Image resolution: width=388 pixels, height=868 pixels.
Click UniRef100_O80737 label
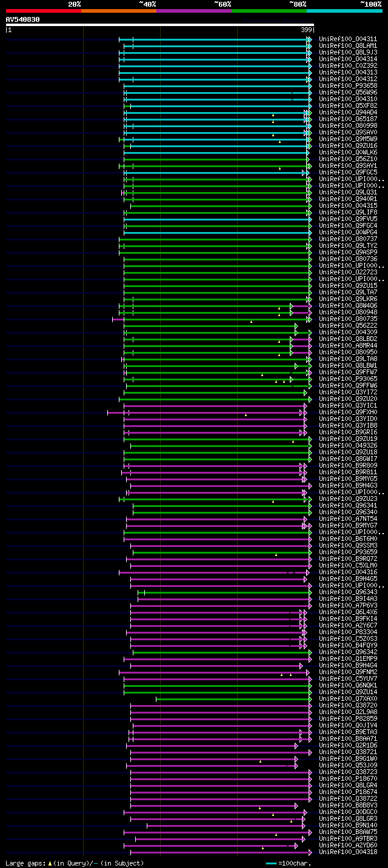pyautogui.click(x=348, y=239)
